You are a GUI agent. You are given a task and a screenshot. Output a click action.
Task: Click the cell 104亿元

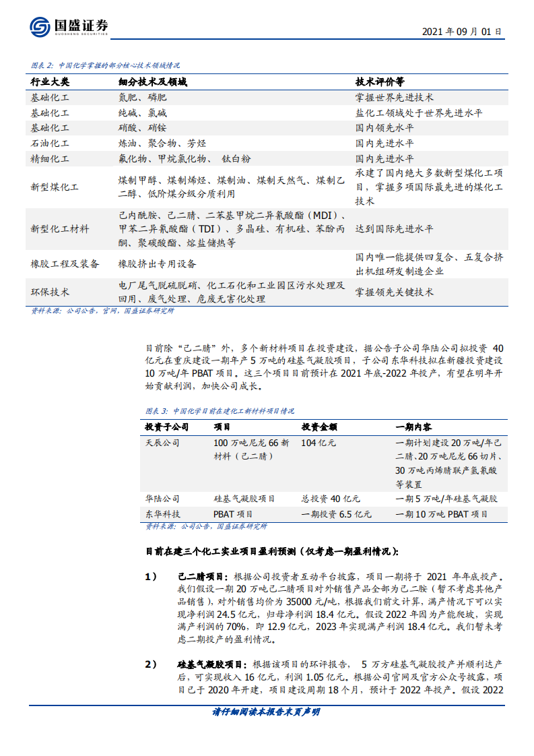[x=319, y=443]
